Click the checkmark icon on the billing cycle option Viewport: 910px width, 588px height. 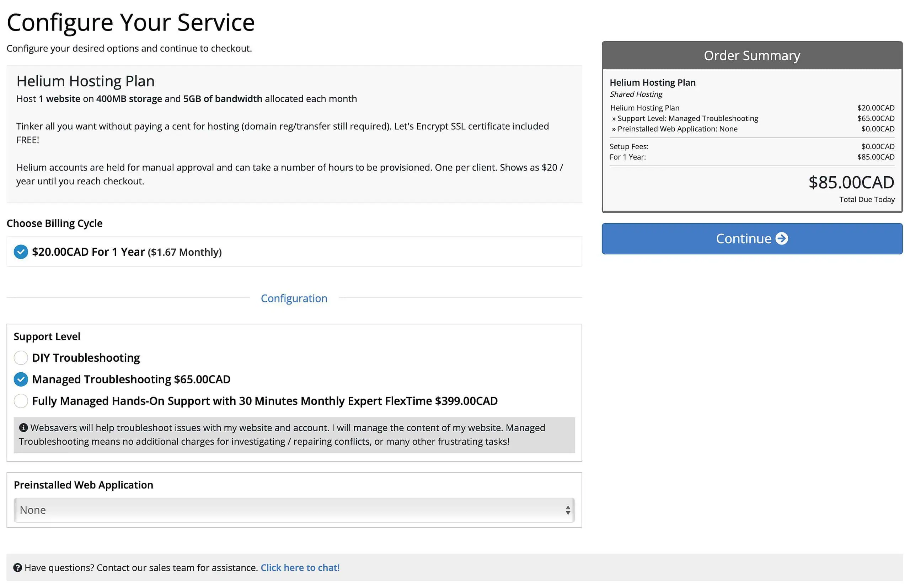point(21,252)
